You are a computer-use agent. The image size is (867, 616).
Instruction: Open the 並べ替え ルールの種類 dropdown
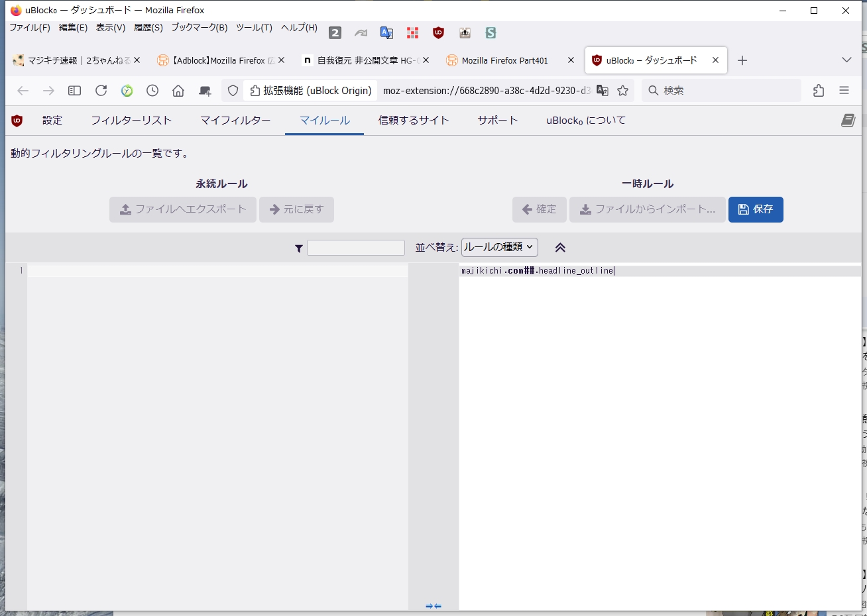click(x=500, y=247)
